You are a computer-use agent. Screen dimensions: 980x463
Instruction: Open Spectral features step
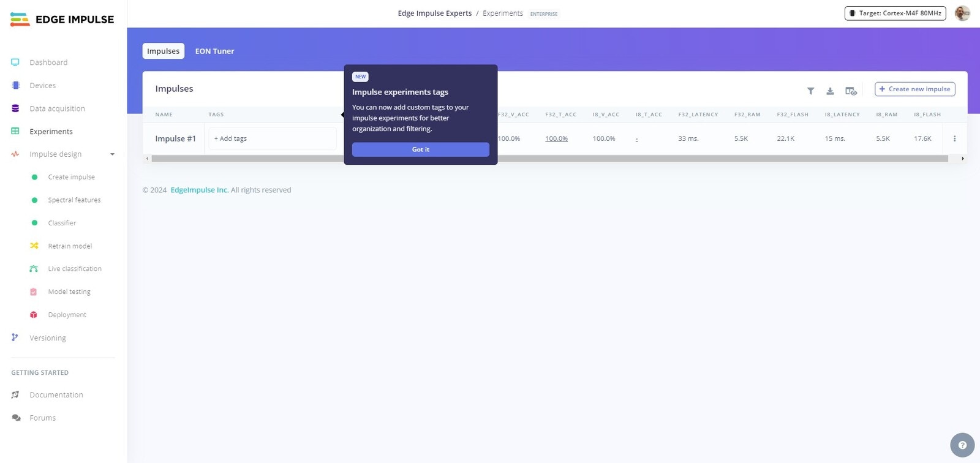coord(74,200)
